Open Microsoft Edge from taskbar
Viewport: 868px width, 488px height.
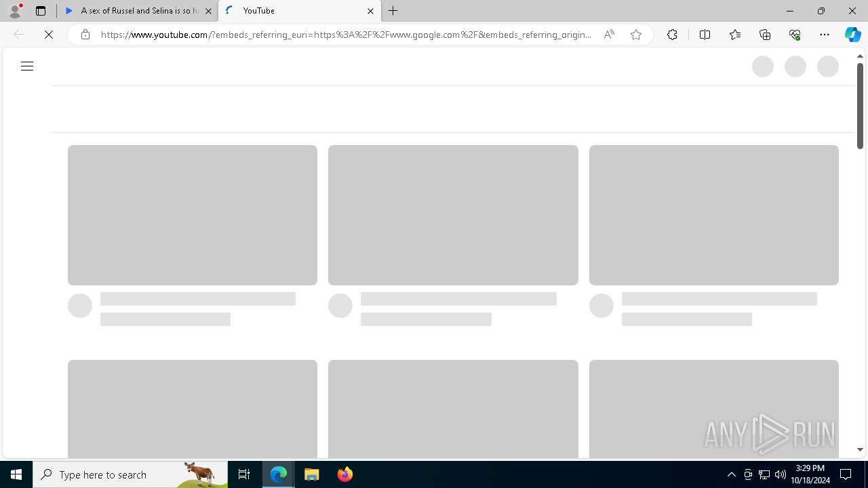coord(279,474)
